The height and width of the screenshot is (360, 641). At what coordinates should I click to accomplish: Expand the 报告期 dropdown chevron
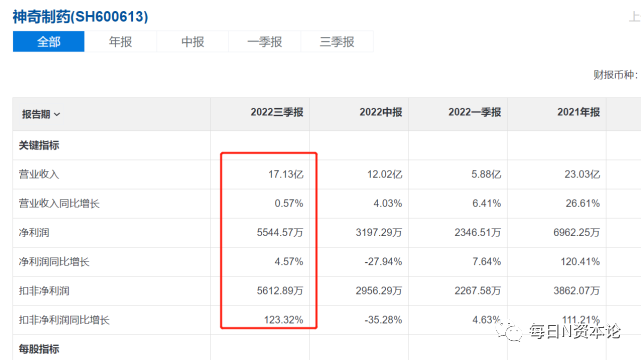57,114
